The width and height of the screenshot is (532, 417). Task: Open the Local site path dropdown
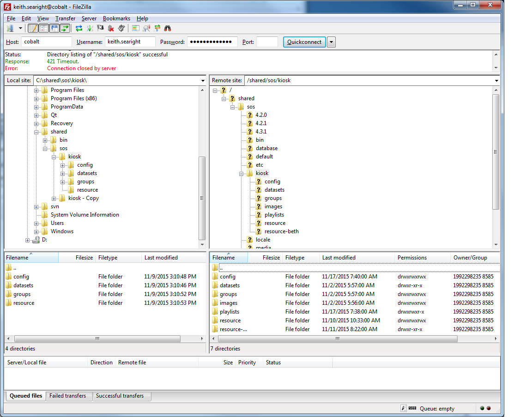coord(203,80)
